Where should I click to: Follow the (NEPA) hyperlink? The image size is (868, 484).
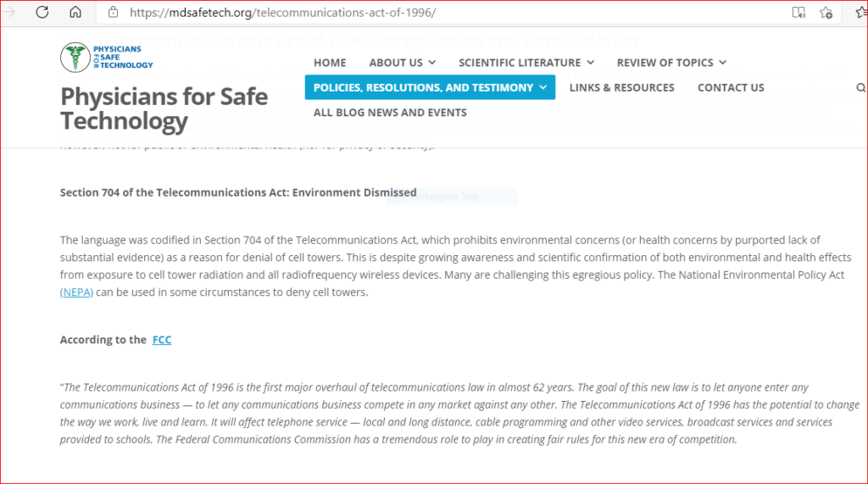pos(76,292)
